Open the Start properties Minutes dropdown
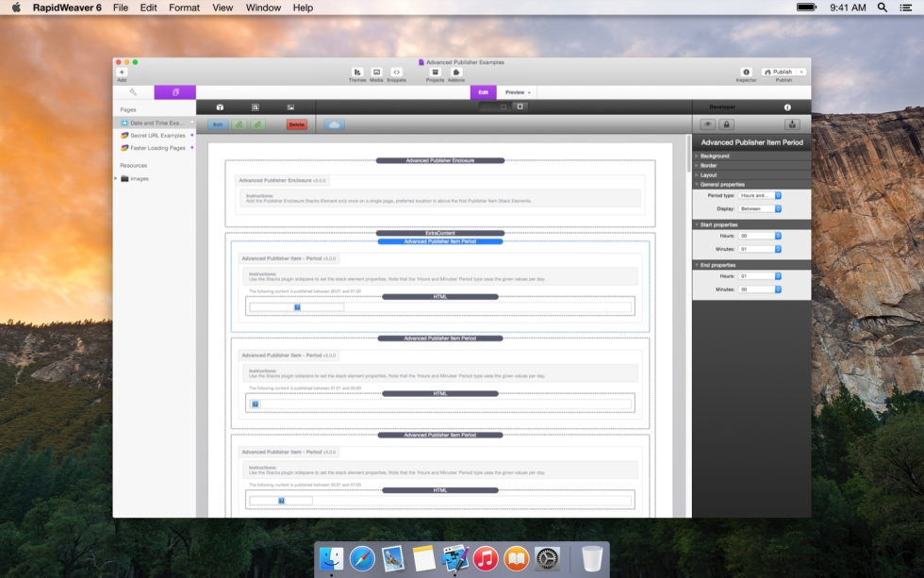 tap(760, 249)
